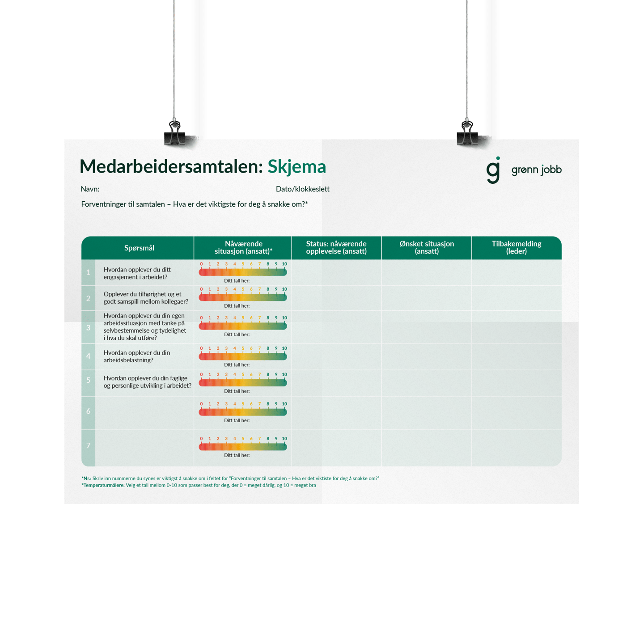Click 'Ditt tall her:' in row 6
The width and height of the screenshot is (644, 644).
[x=237, y=421]
